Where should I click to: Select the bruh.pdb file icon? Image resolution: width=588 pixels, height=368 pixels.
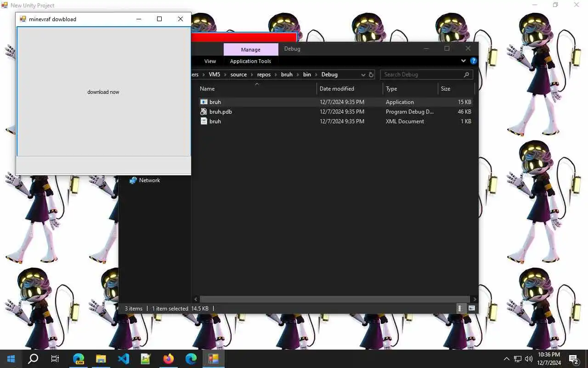204,111
